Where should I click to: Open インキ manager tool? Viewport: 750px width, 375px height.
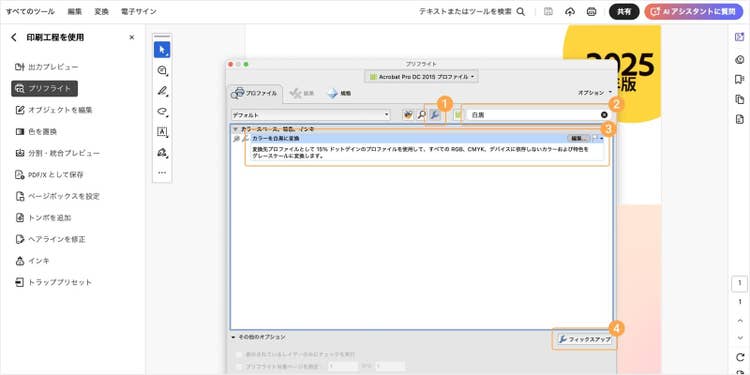pos(32,261)
